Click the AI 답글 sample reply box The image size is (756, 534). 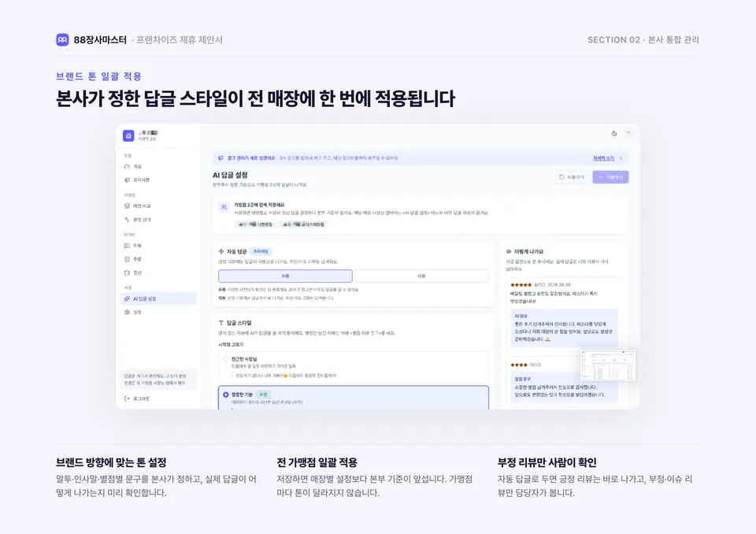click(563, 328)
